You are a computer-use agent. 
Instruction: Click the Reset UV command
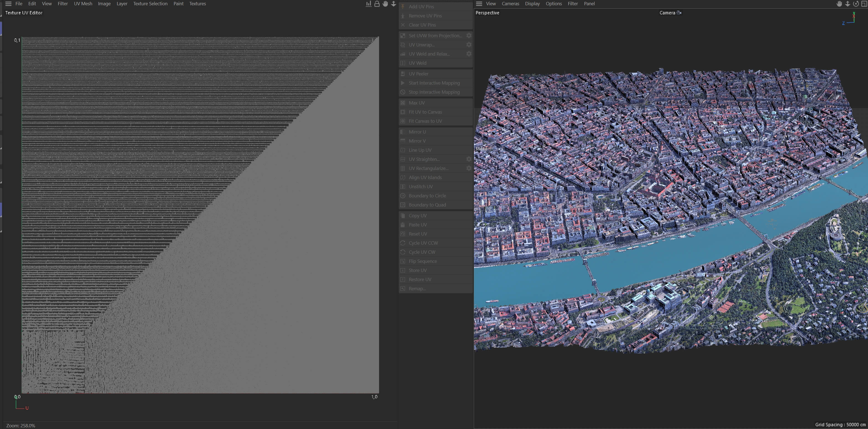pyautogui.click(x=436, y=234)
